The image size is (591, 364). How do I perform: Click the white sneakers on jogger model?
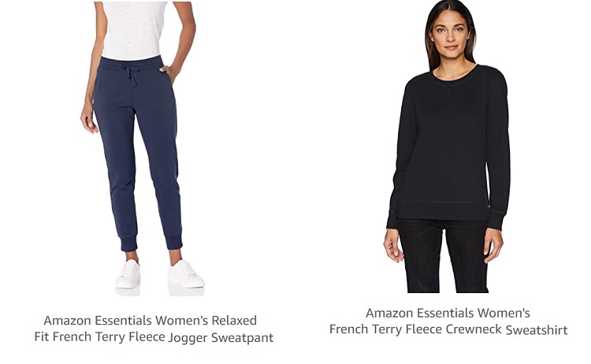[159, 274]
